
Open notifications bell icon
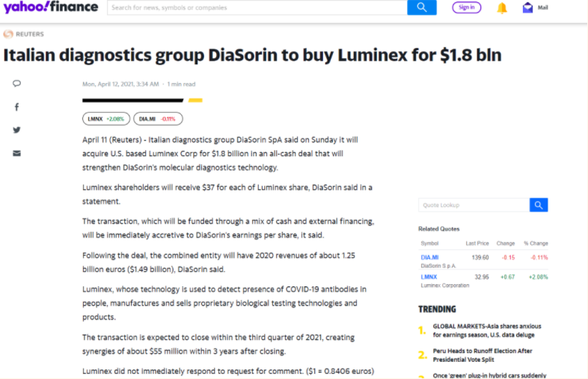[x=502, y=7]
